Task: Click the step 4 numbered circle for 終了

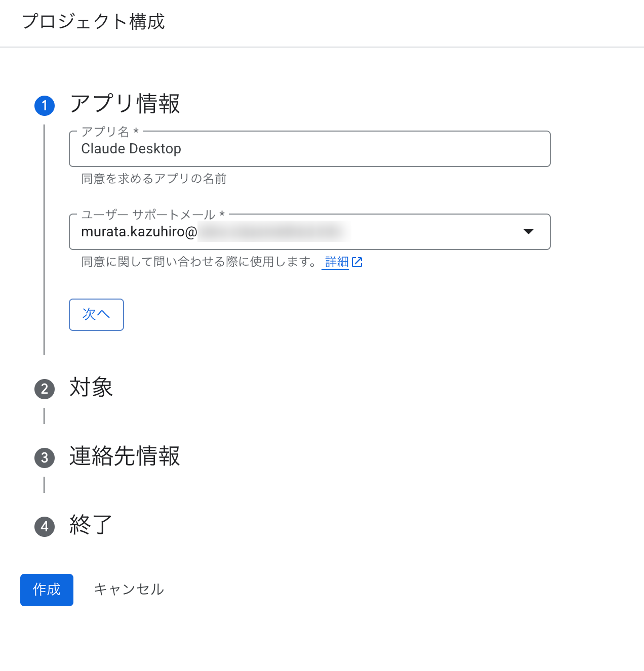Action: point(45,526)
